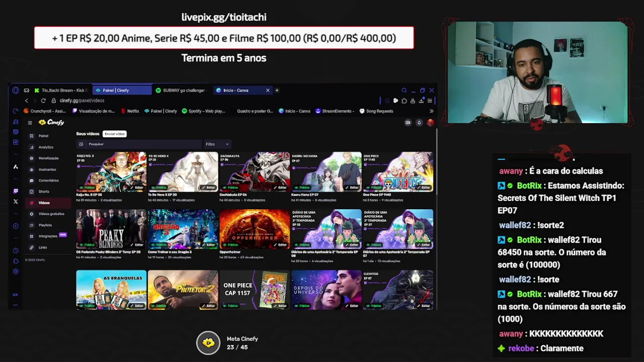Open the Cinefy profile avatar
644x362 pixels.
430,123
